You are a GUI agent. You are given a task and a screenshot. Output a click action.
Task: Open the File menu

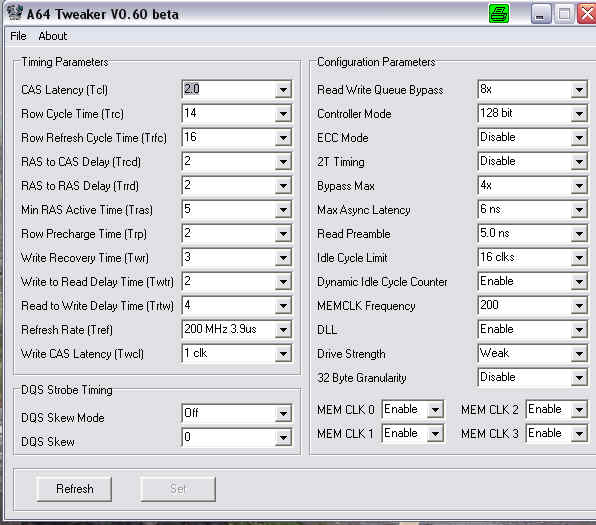coord(18,36)
